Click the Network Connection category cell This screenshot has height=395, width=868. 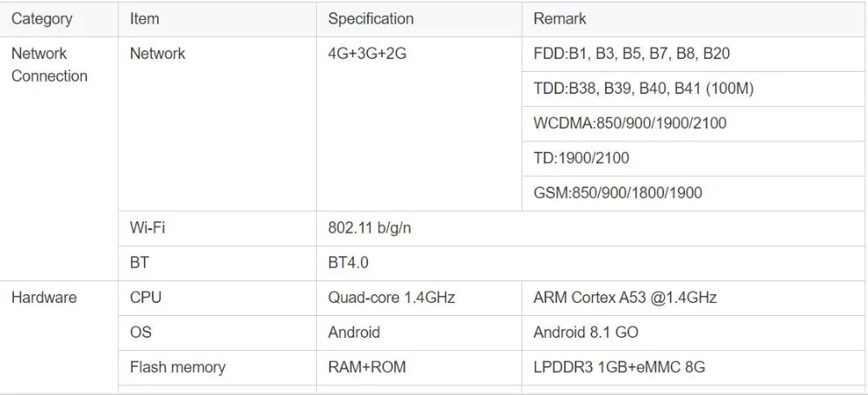[x=59, y=159]
